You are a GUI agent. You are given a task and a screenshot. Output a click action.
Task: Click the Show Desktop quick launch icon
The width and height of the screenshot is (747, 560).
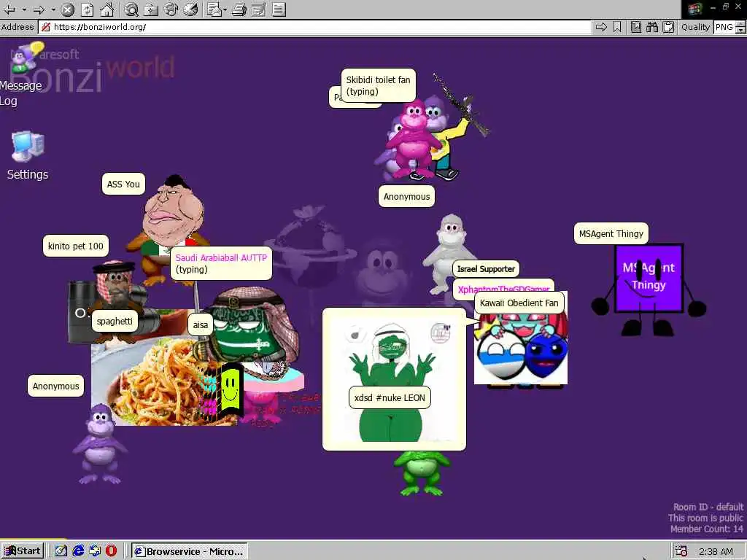(95, 551)
